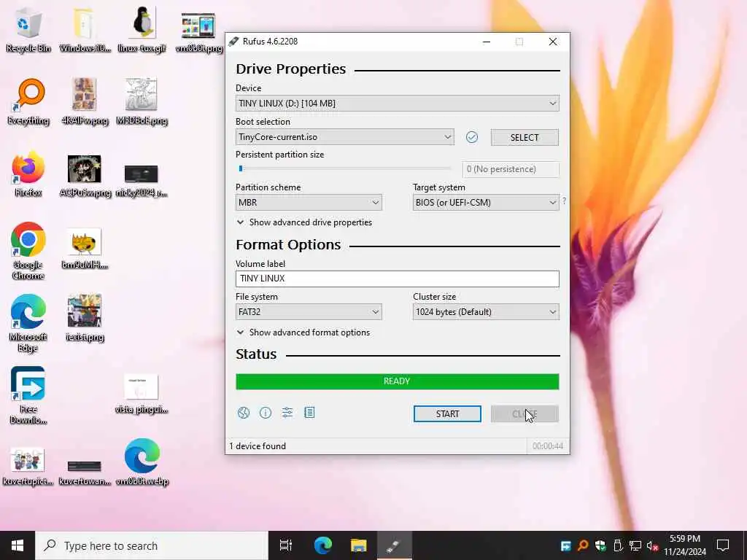Click the CLOSE button in Rufus
Screen dimensions: 747x560
[x=525, y=414]
